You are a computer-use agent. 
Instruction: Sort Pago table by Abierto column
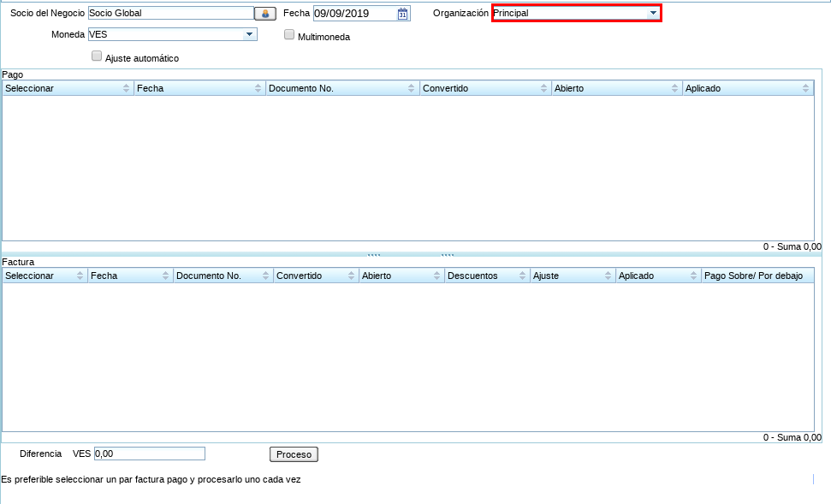point(617,88)
